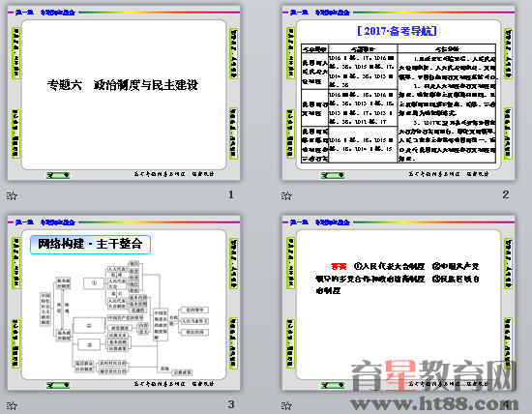Click the animation star icon under slide 2
The height and width of the screenshot is (414, 532).
[x=286, y=195]
